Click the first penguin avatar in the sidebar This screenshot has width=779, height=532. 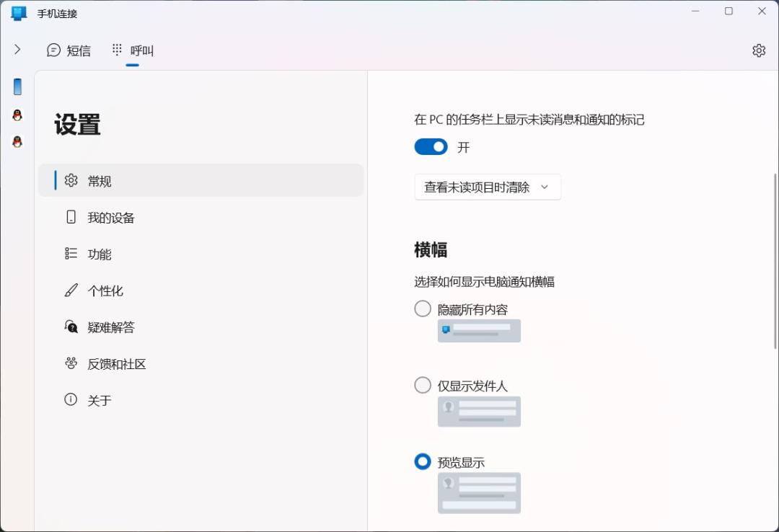click(17, 114)
